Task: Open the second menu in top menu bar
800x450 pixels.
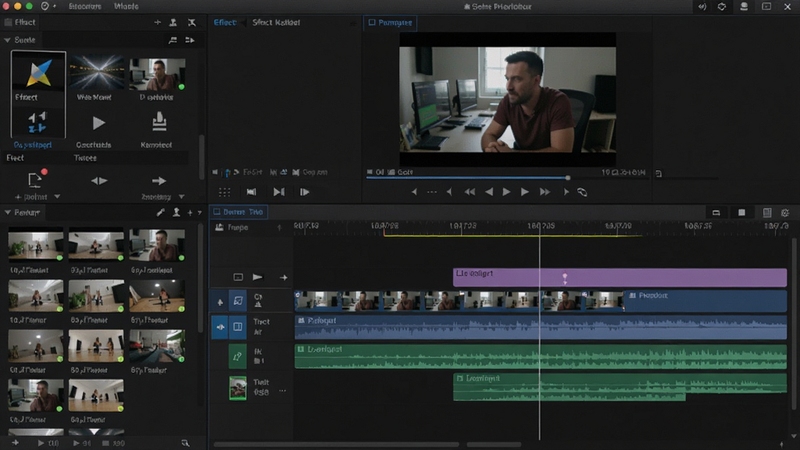Action: pos(126,7)
